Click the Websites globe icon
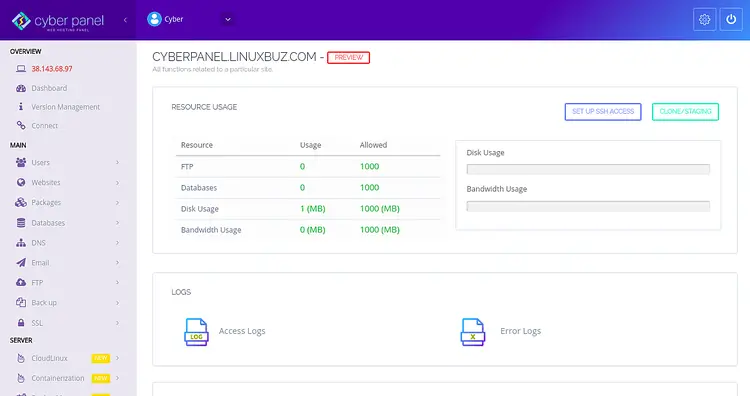 (x=21, y=183)
